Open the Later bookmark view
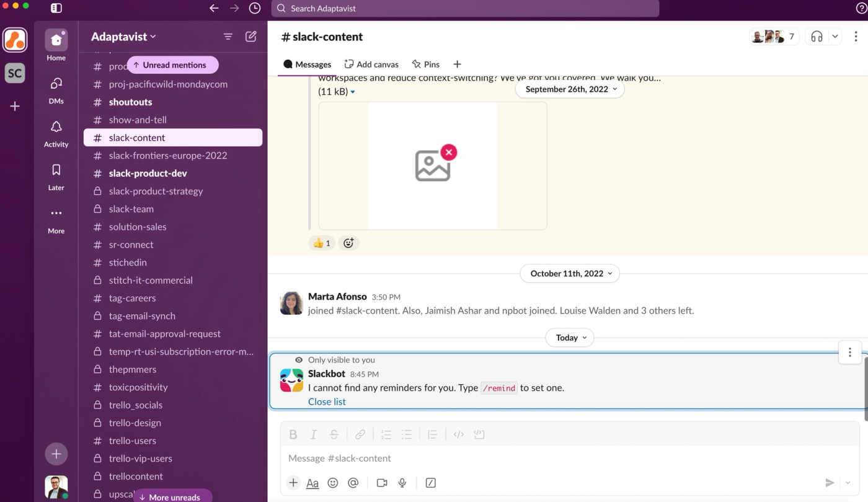The image size is (868, 502). pos(56,176)
